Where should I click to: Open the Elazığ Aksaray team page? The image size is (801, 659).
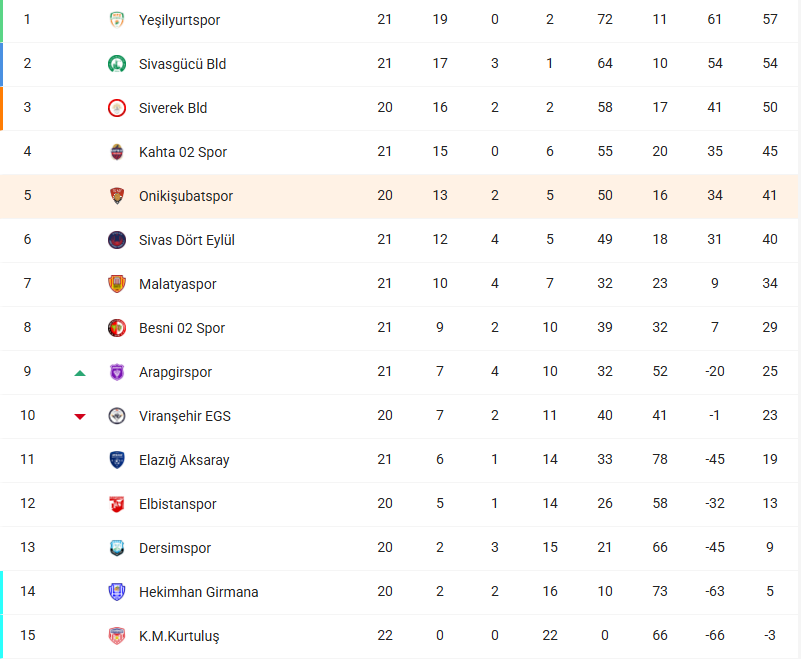pos(184,460)
